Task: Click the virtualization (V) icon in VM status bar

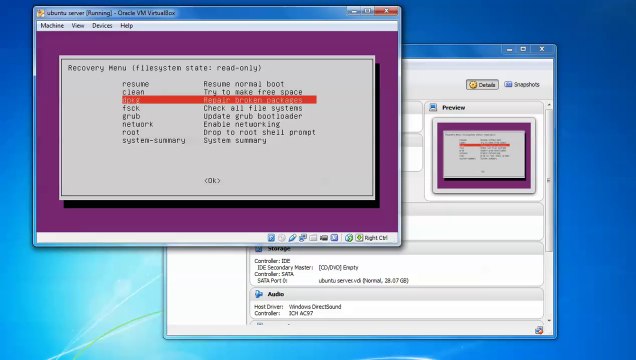Action: (x=334, y=238)
